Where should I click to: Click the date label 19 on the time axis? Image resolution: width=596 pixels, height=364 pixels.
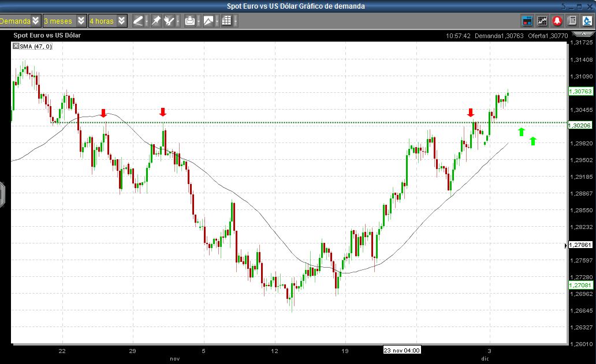tap(345, 351)
